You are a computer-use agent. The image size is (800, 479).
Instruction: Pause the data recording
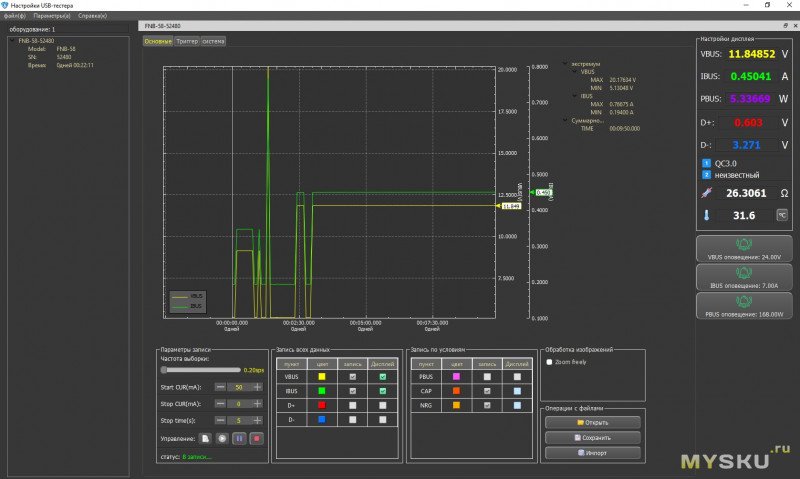pyautogui.click(x=239, y=438)
